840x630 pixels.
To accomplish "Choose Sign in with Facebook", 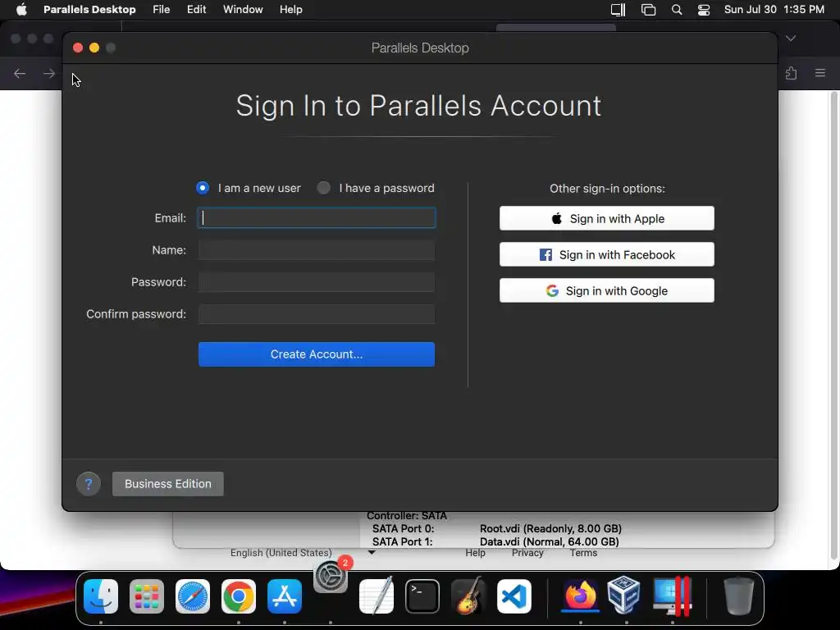I will [x=607, y=254].
